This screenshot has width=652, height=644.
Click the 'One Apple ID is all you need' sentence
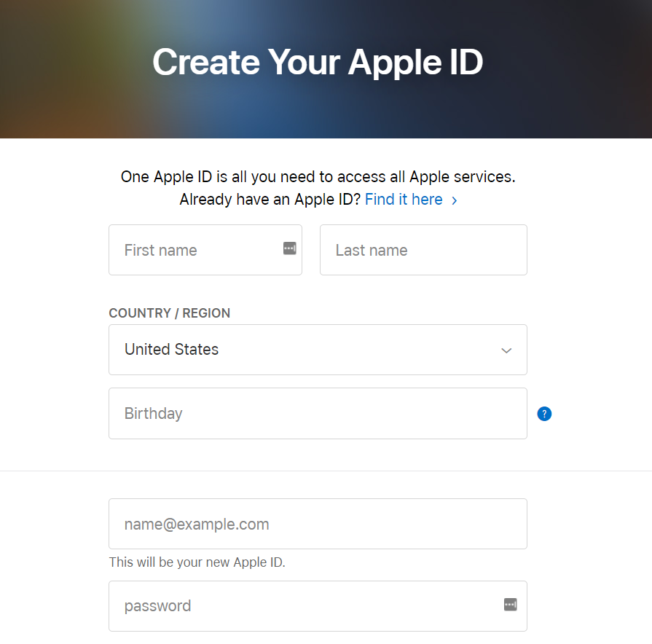click(x=318, y=177)
